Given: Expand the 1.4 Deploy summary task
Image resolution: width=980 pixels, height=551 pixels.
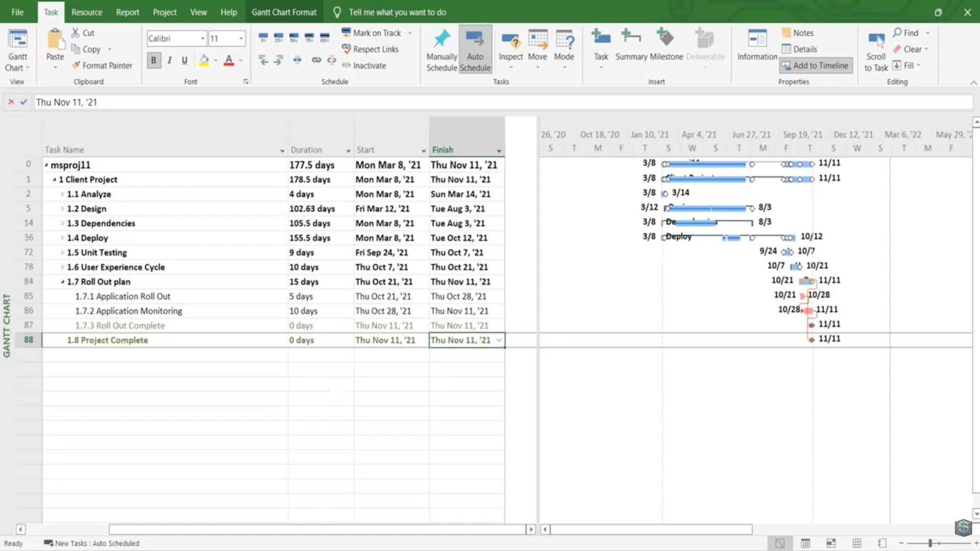Looking at the screenshot, I should pos(62,238).
